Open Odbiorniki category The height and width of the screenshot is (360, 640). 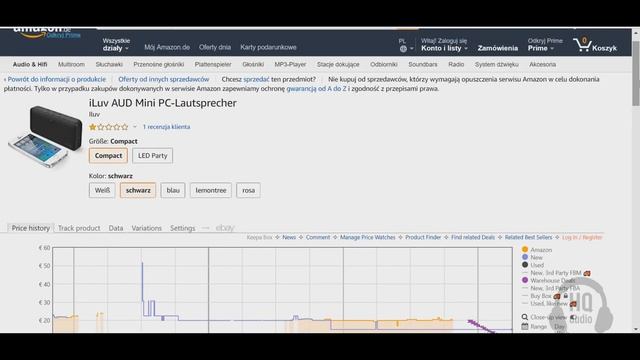(384, 64)
